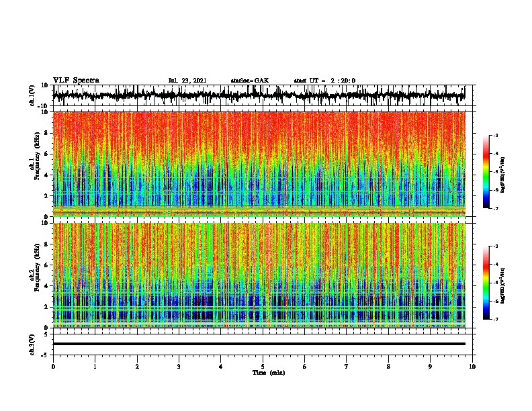Click the "ch.1(V)" waveform axis label
The height and width of the screenshot is (411, 532).
(x=32, y=95)
